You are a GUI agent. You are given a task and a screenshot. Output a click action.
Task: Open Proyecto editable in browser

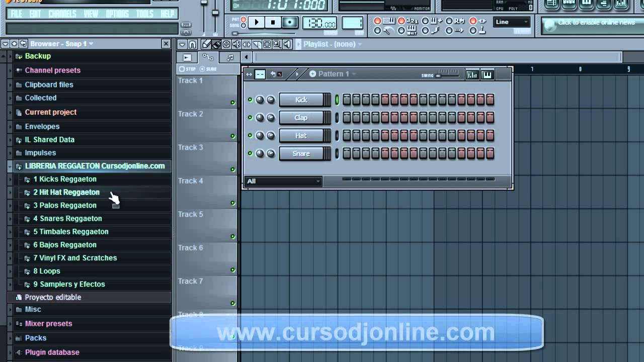(53, 297)
